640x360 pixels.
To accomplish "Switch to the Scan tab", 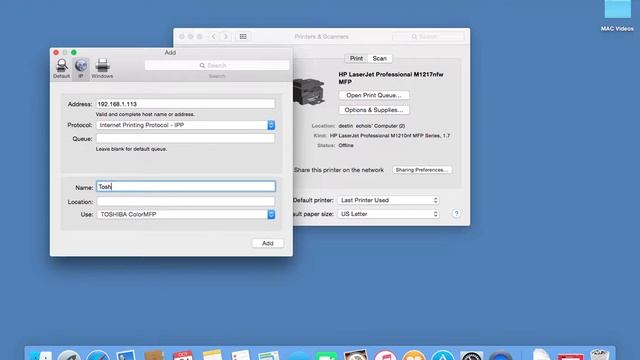I will [x=380, y=58].
